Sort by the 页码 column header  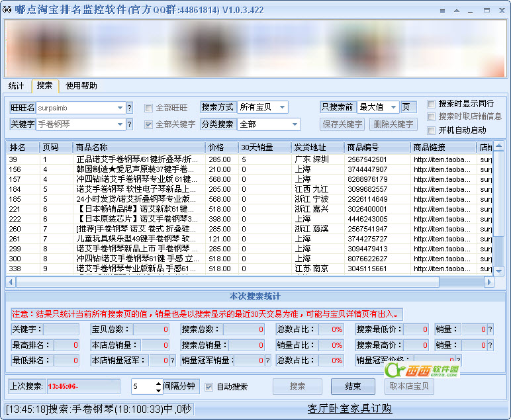point(56,147)
